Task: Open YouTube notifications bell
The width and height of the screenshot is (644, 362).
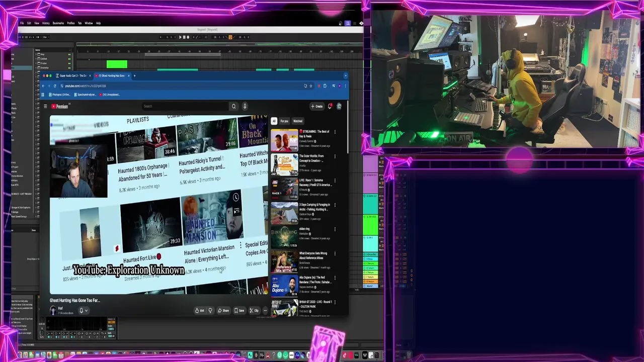Action: (330, 106)
